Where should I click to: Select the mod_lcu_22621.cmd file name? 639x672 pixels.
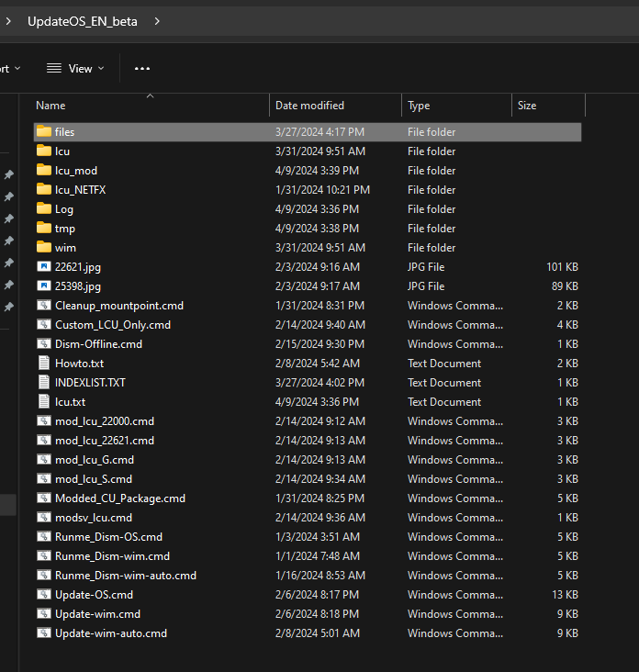tap(105, 441)
